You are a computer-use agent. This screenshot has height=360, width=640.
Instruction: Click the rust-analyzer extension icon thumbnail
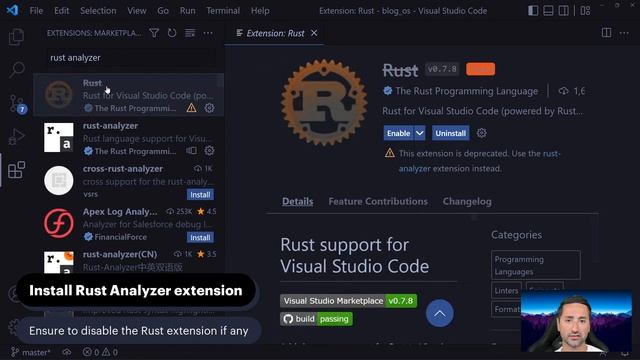[x=59, y=138]
